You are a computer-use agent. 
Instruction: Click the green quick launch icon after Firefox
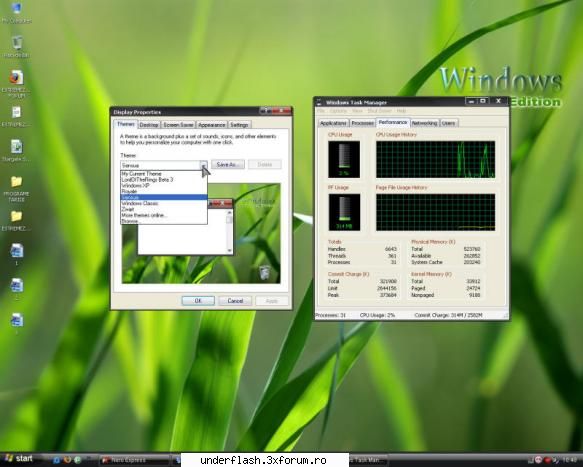pos(78,460)
